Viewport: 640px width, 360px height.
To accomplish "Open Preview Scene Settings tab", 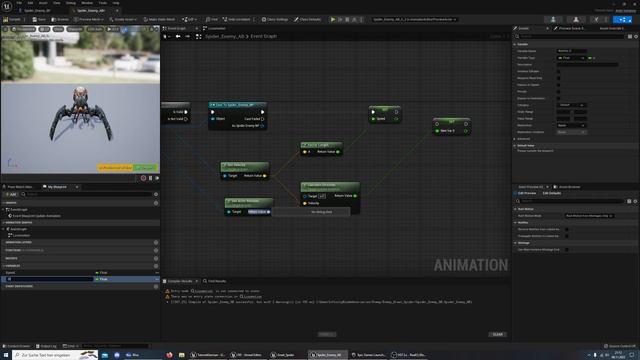I will [570, 28].
